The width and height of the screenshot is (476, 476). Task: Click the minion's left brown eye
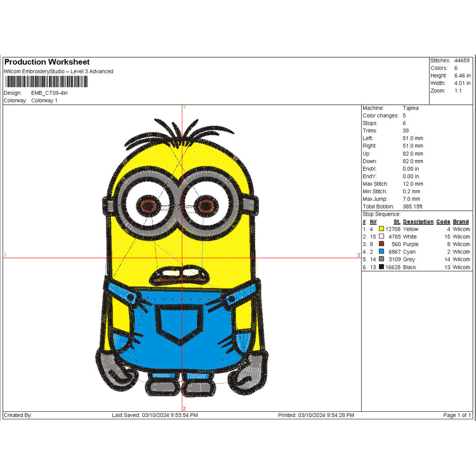point(148,206)
